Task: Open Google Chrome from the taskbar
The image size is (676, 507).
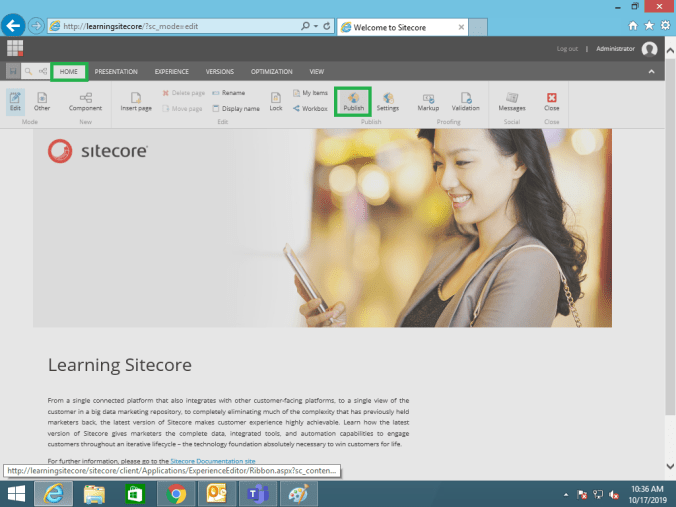Action: click(177, 494)
